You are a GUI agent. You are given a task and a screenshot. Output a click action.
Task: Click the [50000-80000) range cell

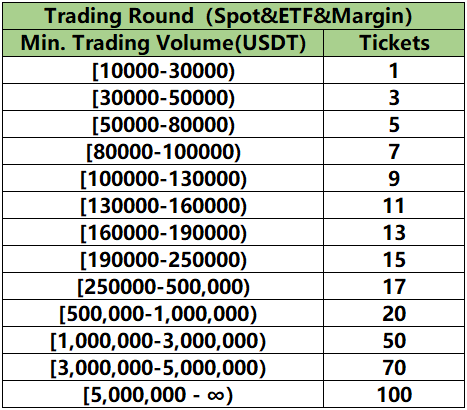pyautogui.click(x=163, y=124)
